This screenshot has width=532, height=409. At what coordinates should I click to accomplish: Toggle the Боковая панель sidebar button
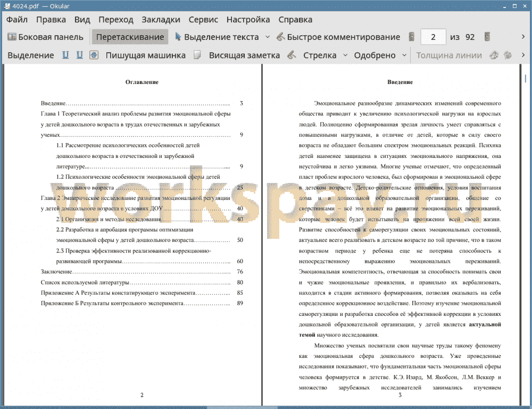click(x=45, y=37)
